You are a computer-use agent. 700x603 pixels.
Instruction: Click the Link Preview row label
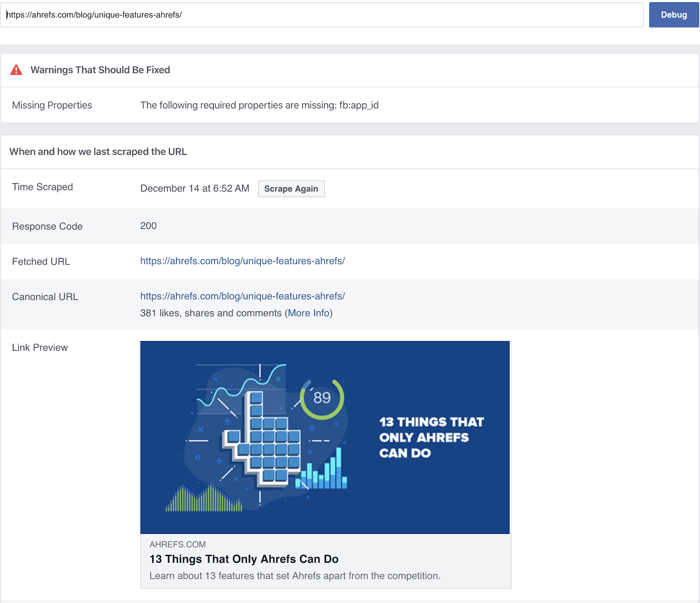tap(39, 347)
